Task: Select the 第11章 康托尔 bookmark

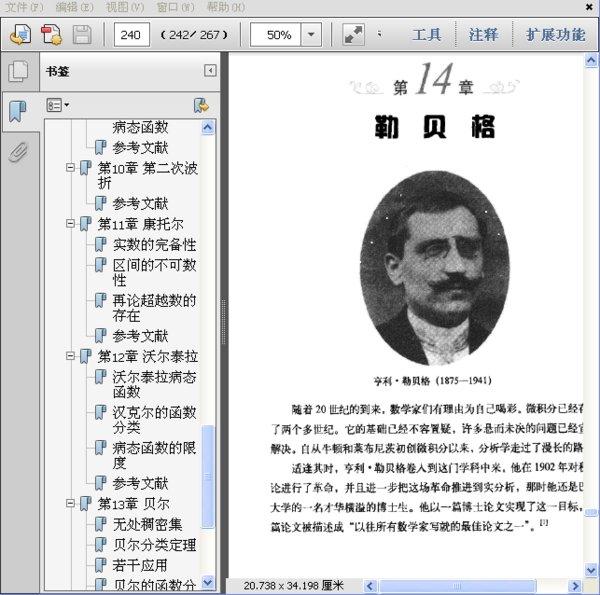Action: coord(140,224)
